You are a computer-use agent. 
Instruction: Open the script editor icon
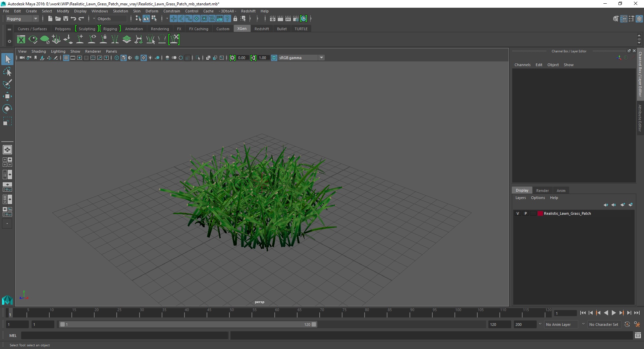pos(638,335)
